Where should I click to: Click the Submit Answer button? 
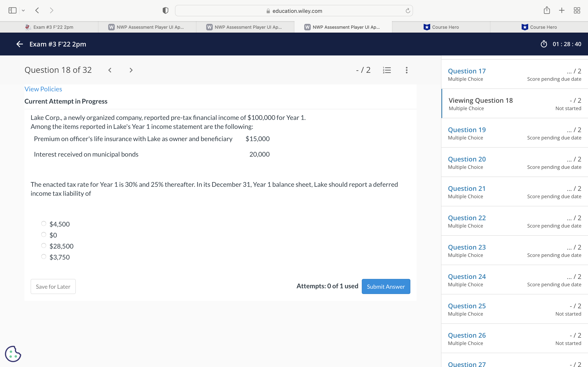pyautogui.click(x=386, y=286)
